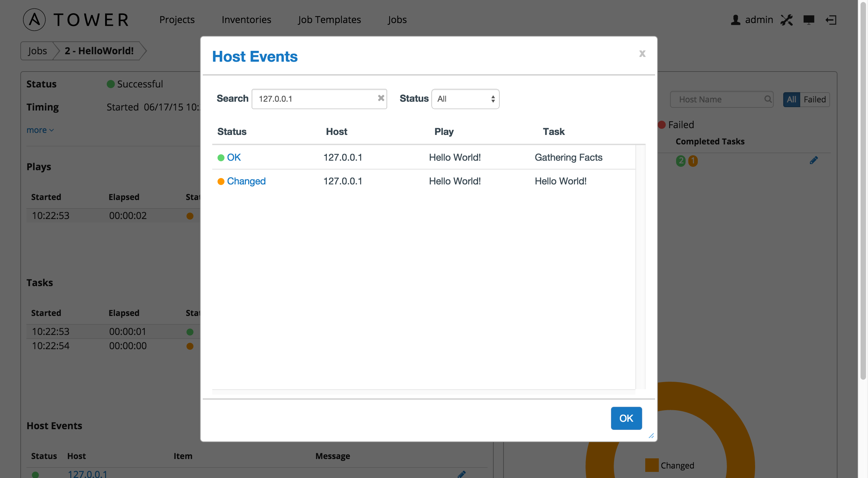This screenshot has height=478, width=868.
Task: Open the monitor stream icon in header
Action: [x=809, y=20]
